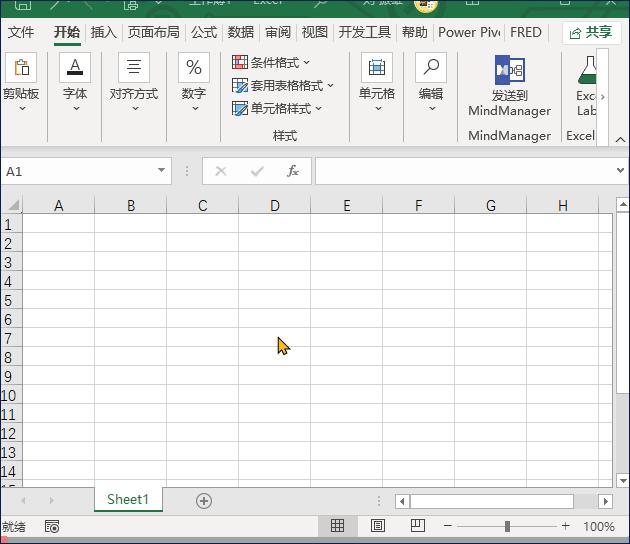Select the column H header
Screen dimensions: 630x544
coord(562,205)
